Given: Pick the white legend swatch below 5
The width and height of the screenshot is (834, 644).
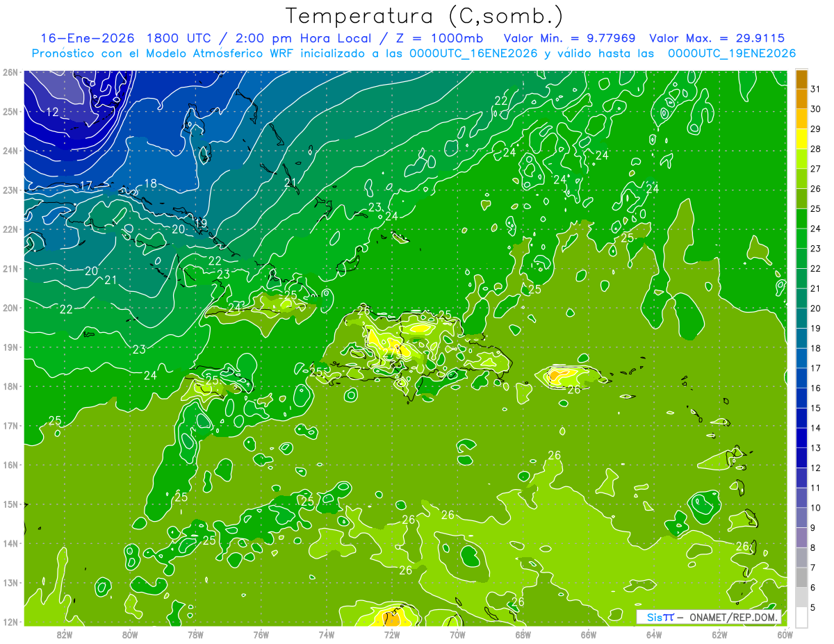Looking at the screenshot, I should point(801,617).
